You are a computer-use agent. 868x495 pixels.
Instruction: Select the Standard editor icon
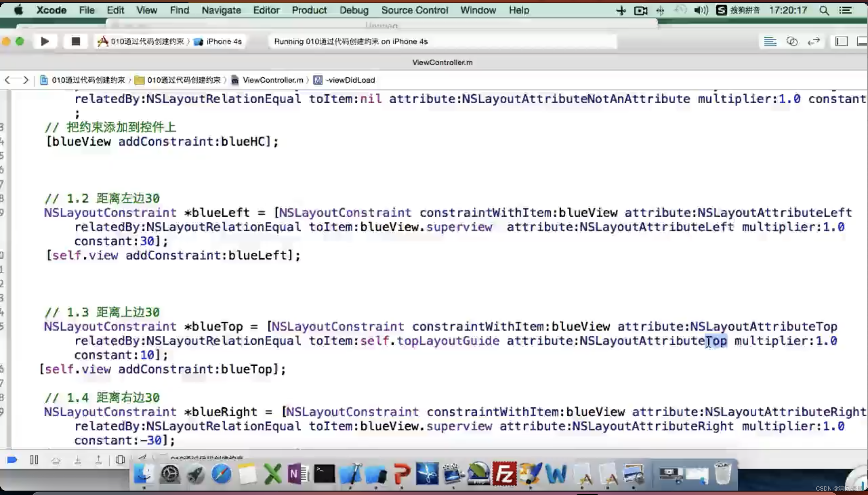click(x=770, y=41)
